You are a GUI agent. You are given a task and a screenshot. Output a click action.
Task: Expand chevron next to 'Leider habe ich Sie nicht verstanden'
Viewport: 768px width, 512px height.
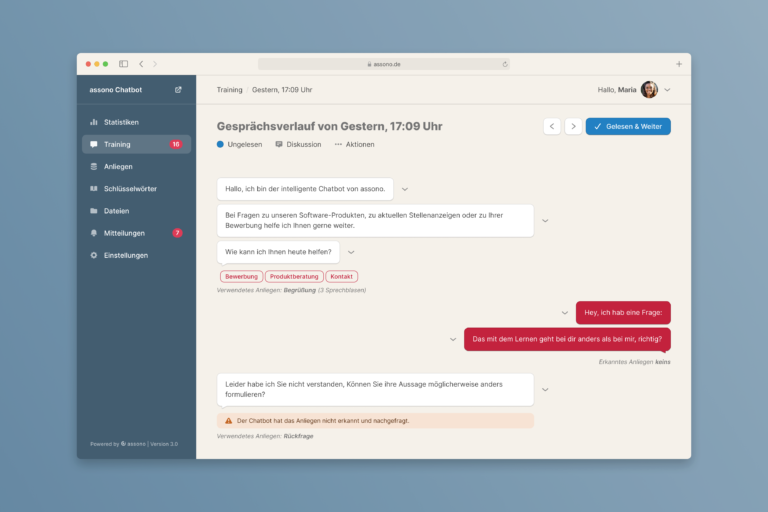click(545, 390)
